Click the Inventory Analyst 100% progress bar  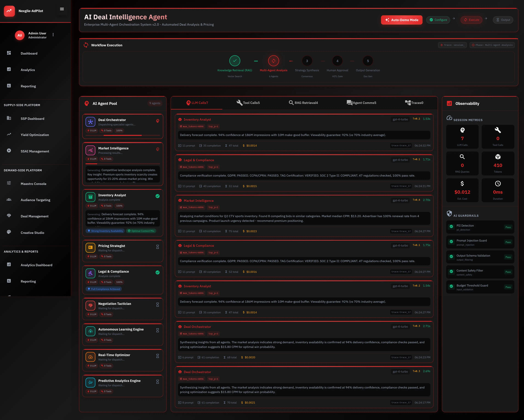pos(119,206)
